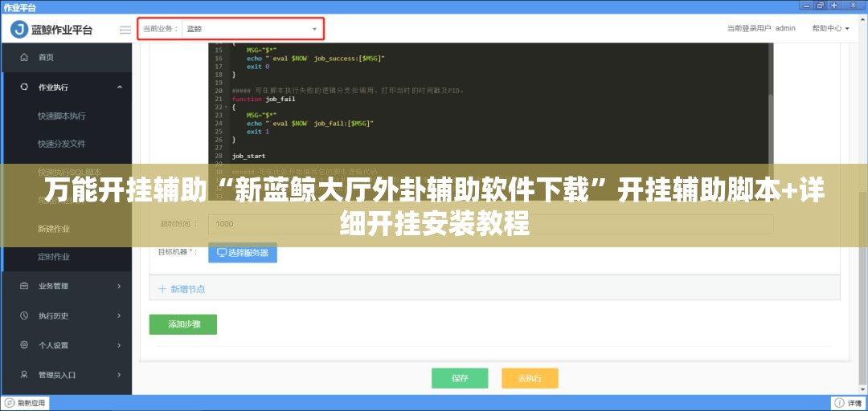The width and height of the screenshot is (868, 411).
Task: Click the 执行历史 clock icon
Action: point(24,315)
